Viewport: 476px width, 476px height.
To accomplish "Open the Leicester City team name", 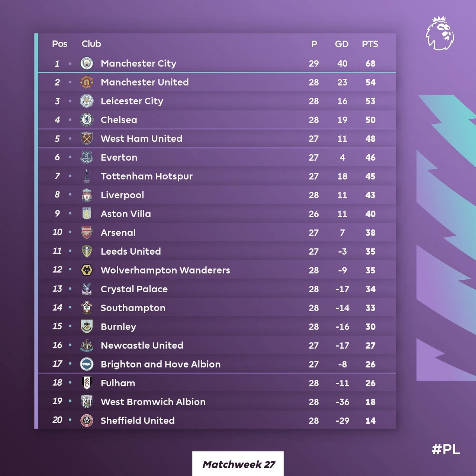I will [x=132, y=101].
